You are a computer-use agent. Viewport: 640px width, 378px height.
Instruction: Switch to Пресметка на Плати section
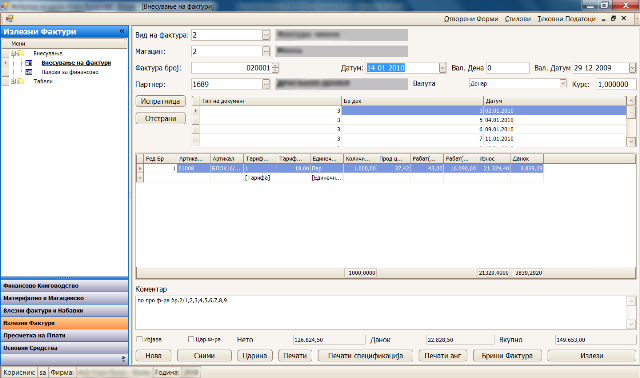click(x=64, y=336)
